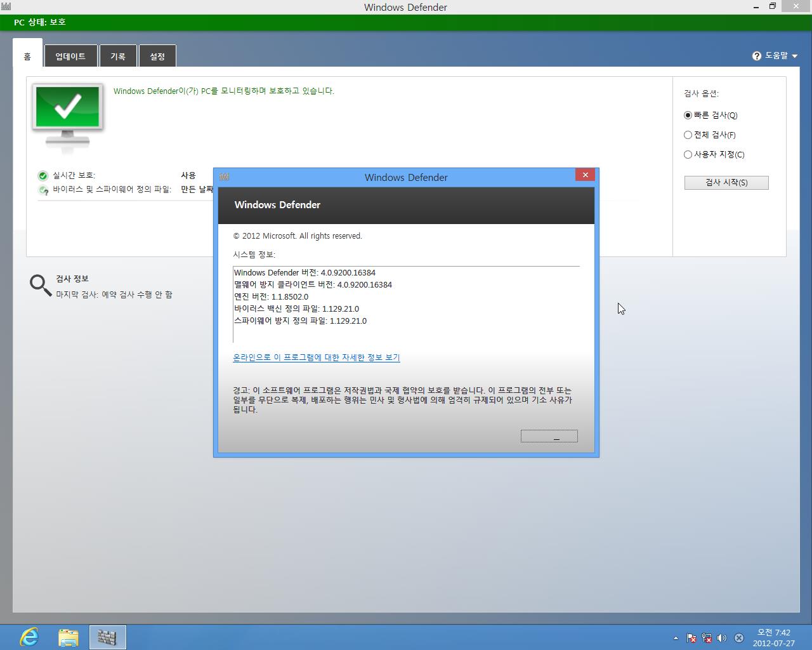Screen dimensions: 812x650
Task: Open the 도움말 help link
Action: [x=776, y=56]
